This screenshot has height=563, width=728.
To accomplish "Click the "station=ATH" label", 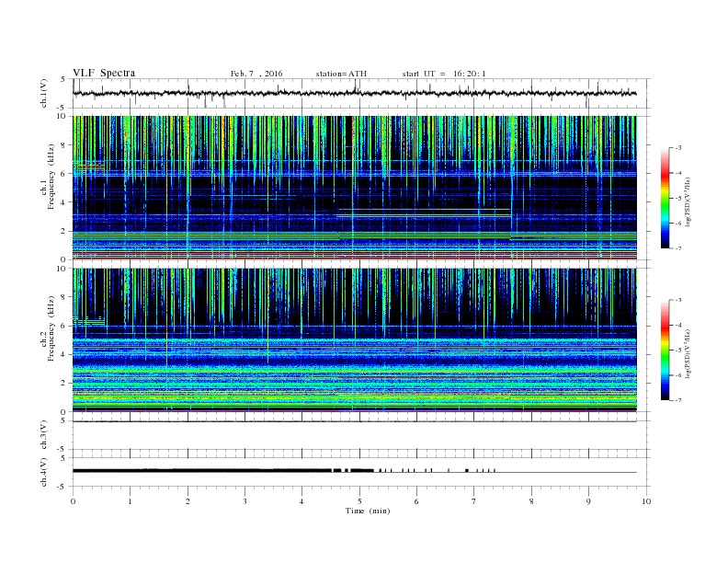I will coord(341,74).
